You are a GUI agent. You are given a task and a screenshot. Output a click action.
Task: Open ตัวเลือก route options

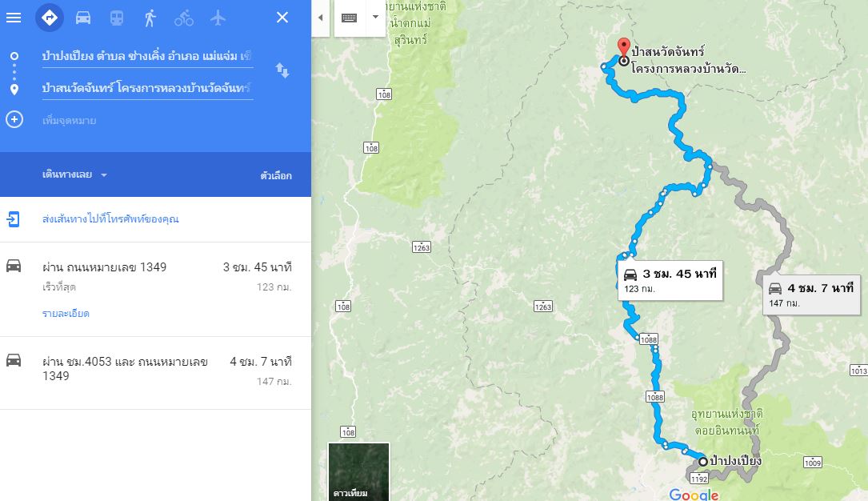point(276,175)
